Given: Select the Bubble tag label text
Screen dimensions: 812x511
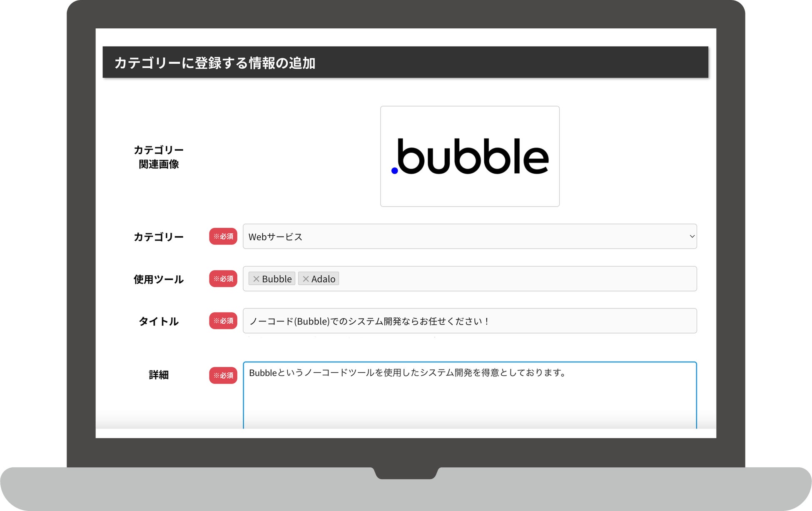Looking at the screenshot, I should point(276,279).
